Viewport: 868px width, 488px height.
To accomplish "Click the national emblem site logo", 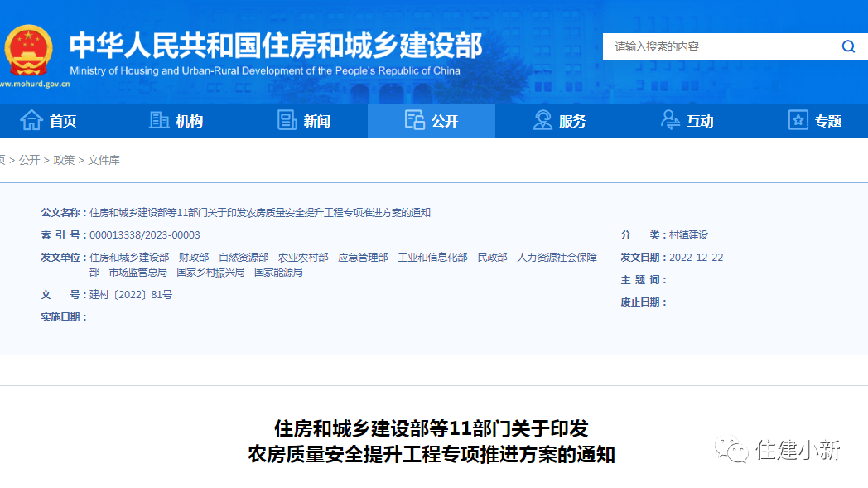I will 31,50.
